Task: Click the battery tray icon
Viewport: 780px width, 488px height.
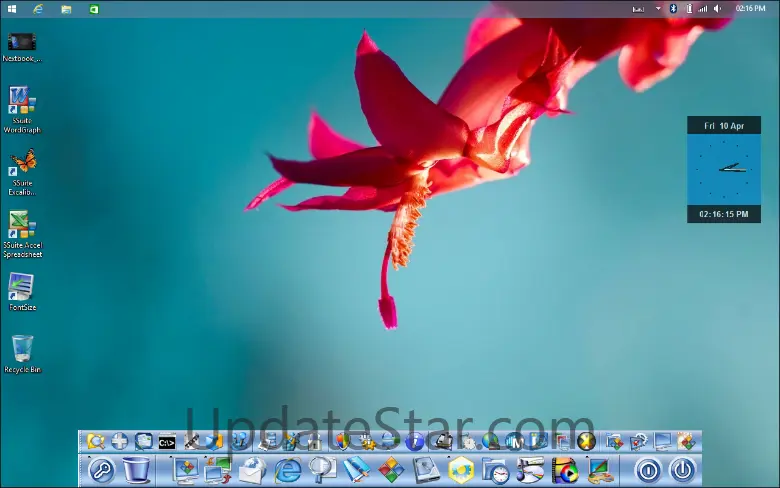Action: click(689, 8)
